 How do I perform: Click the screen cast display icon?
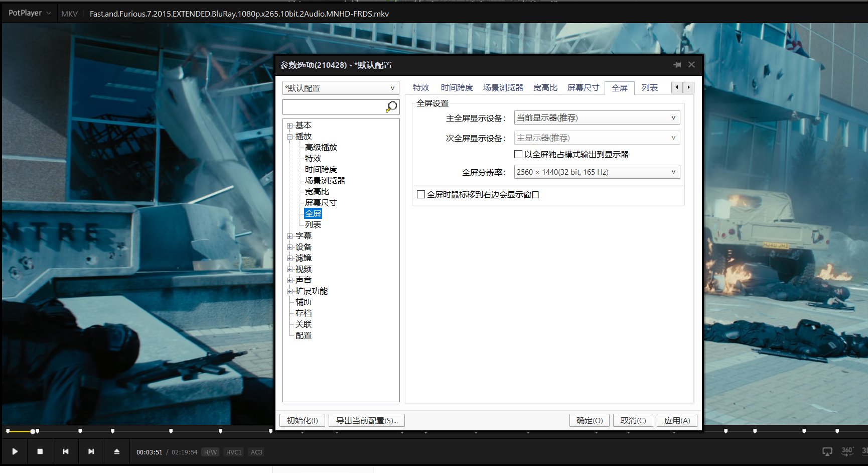click(x=827, y=451)
